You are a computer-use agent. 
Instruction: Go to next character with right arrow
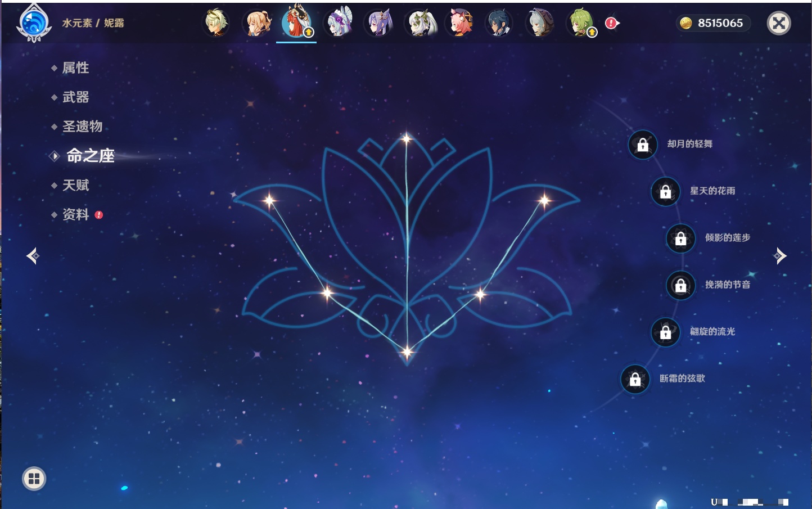point(779,256)
